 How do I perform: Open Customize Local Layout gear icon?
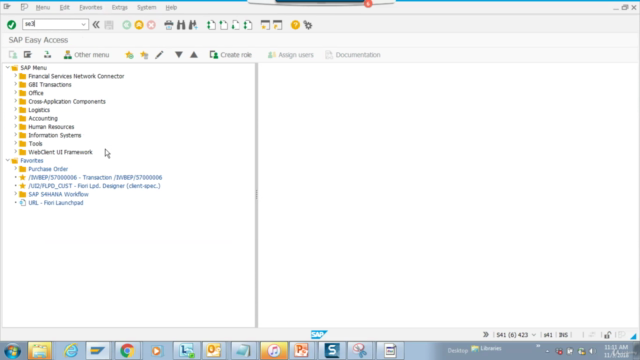coord(308,25)
